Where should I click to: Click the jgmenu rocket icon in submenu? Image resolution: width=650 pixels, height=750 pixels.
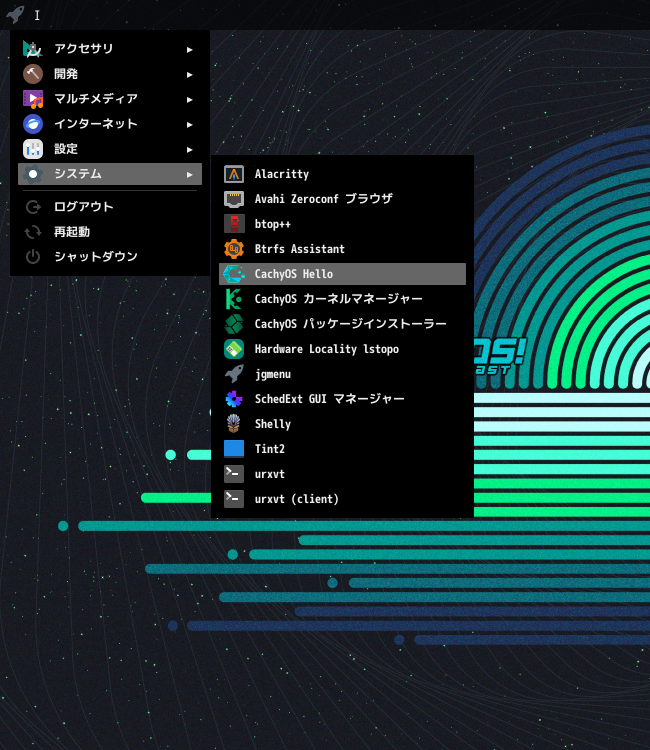(234, 374)
